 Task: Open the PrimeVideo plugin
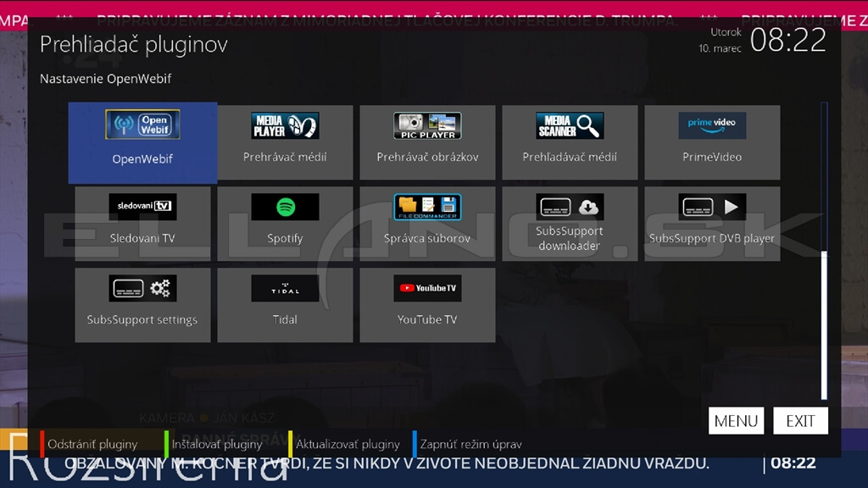coord(712,142)
